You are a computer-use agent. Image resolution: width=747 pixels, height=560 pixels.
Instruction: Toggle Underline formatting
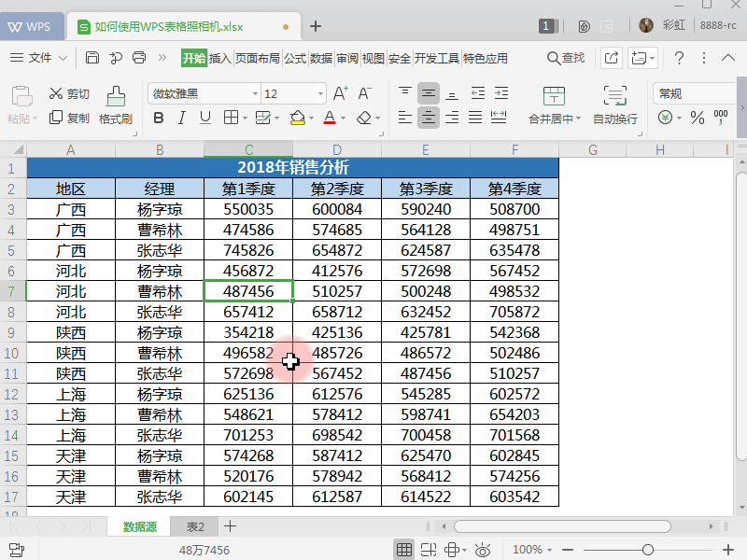[204, 118]
